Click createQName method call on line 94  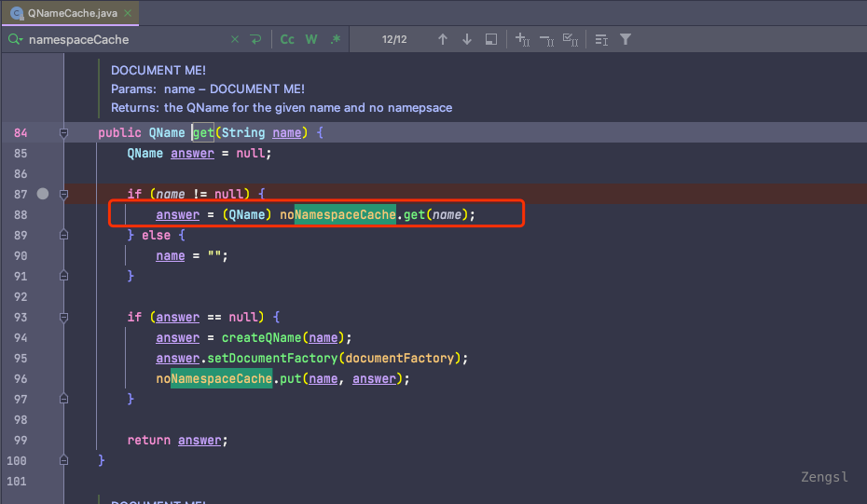click(x=263, y=337)
